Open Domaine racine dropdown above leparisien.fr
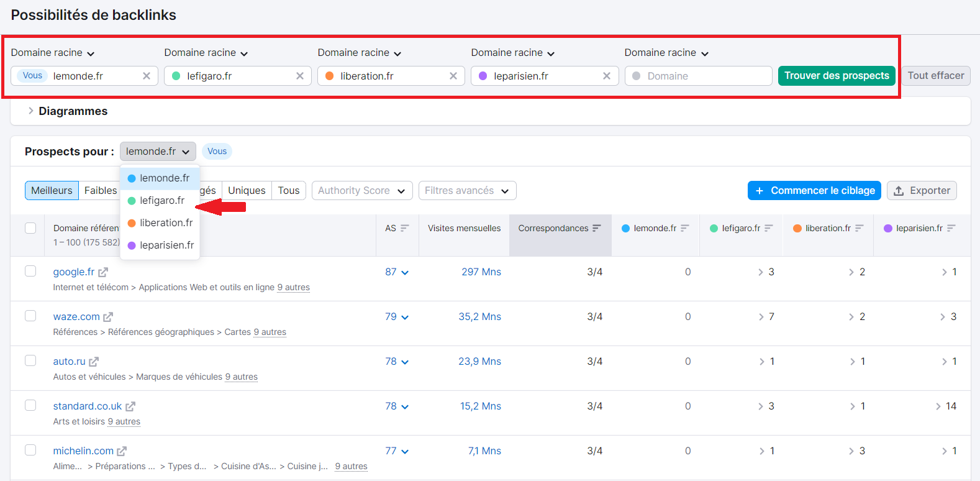The height and width of the screenshot is (481, 980). click(x=513, y=53)
